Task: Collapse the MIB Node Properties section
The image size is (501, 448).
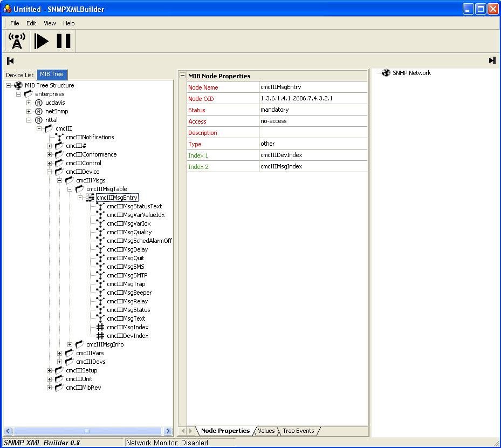Action: tap(182, 76)
